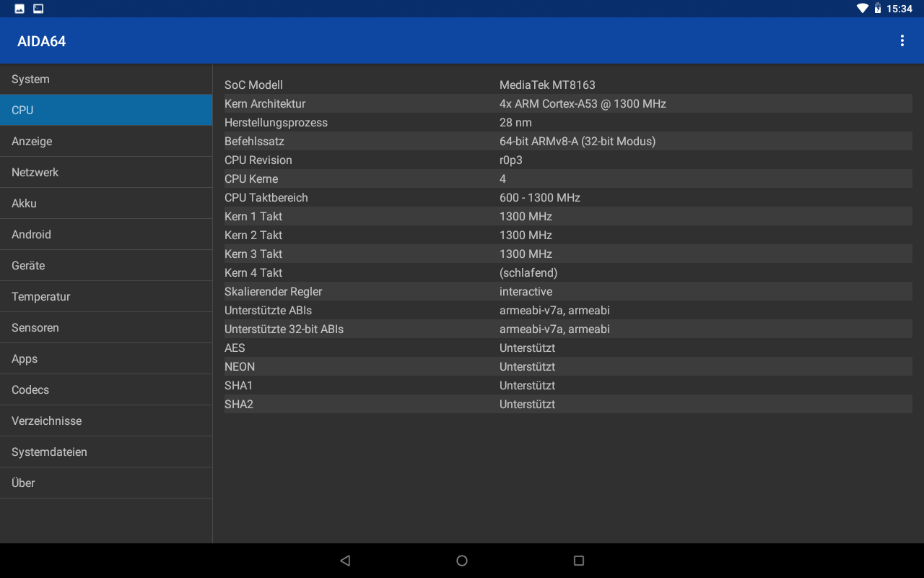Tap the image notification icon in status bar
Screen dimensions: 924x578
19,9
